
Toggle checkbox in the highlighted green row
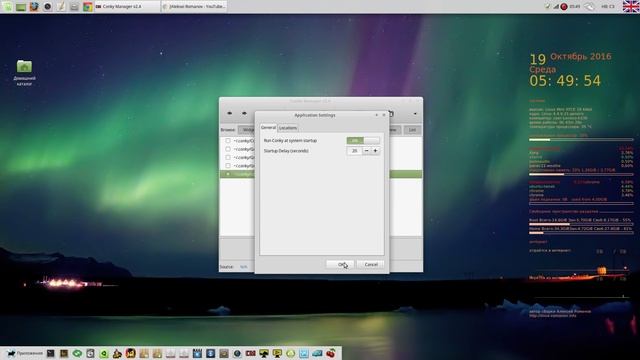tap(228, 174)
